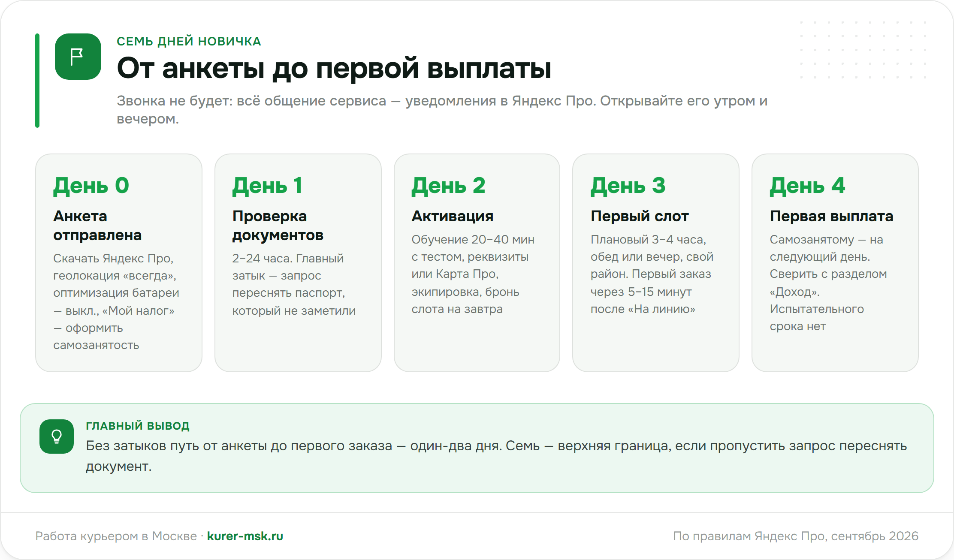
Task: Open the kurer-msk.ru link
Action: [x=245, y=536]
